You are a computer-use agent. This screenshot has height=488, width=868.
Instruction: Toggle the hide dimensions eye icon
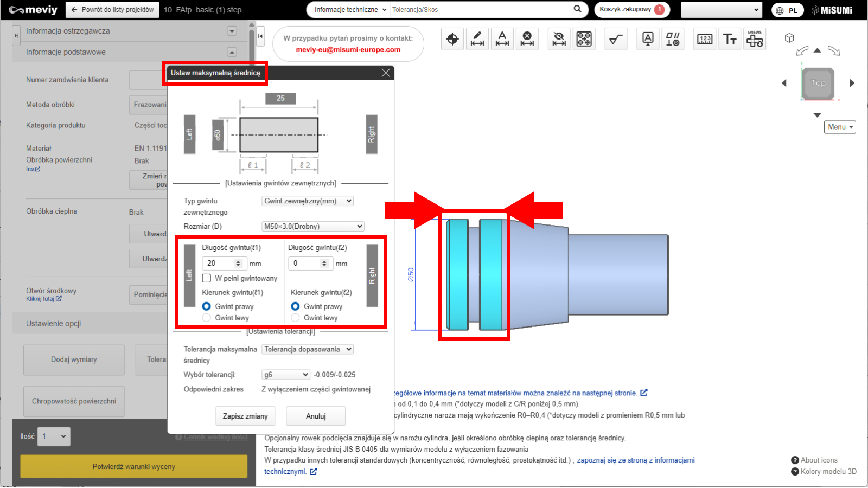coord(558,39)
